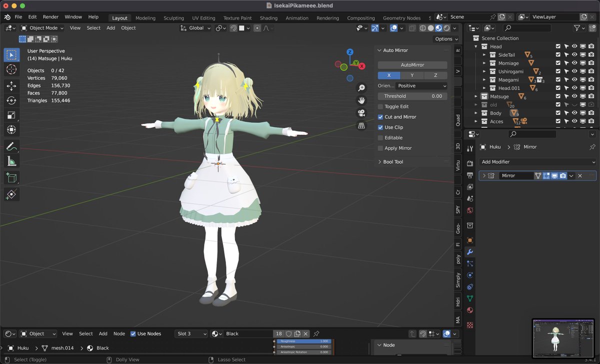
Task: Open the Tool properties tab
Action: coord(470,149)
